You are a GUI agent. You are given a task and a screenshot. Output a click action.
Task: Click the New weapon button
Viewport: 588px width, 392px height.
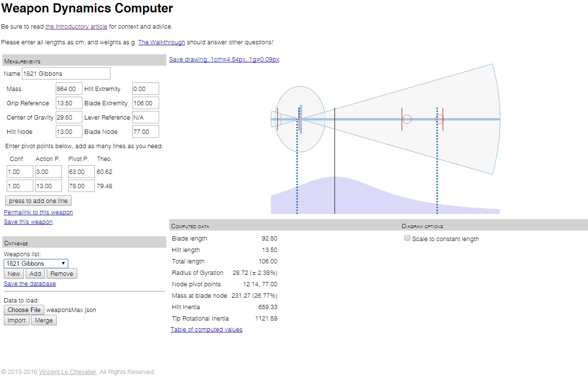(x=14, y=273)
